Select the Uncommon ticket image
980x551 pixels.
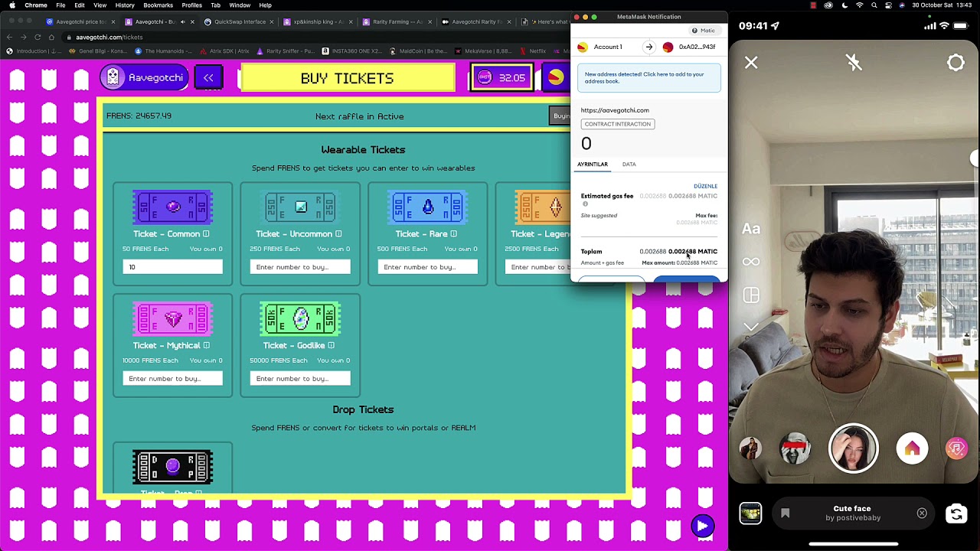coord(300,207)
